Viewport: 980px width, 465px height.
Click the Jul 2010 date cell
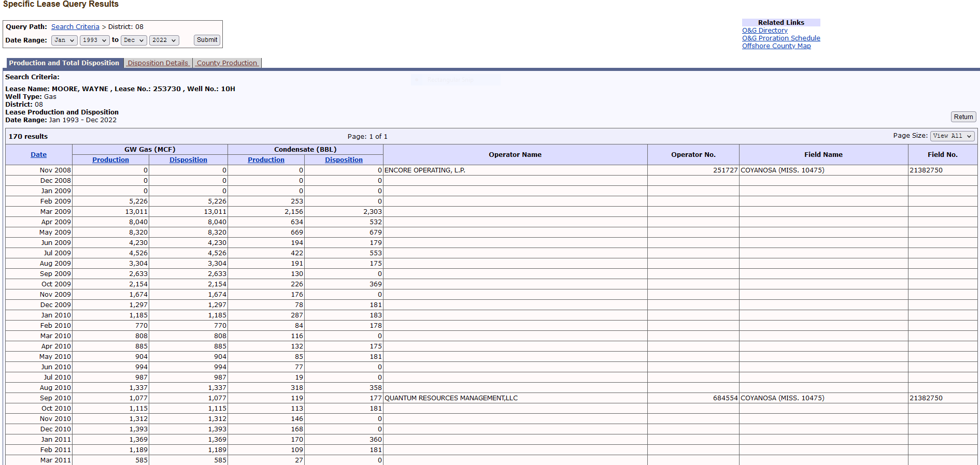pos(39,377)
